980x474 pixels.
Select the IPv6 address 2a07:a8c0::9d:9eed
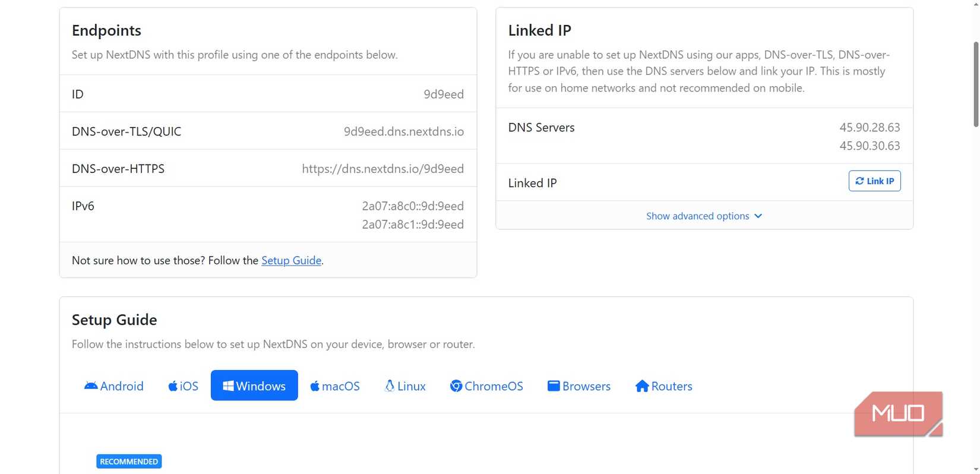[412, 206]
